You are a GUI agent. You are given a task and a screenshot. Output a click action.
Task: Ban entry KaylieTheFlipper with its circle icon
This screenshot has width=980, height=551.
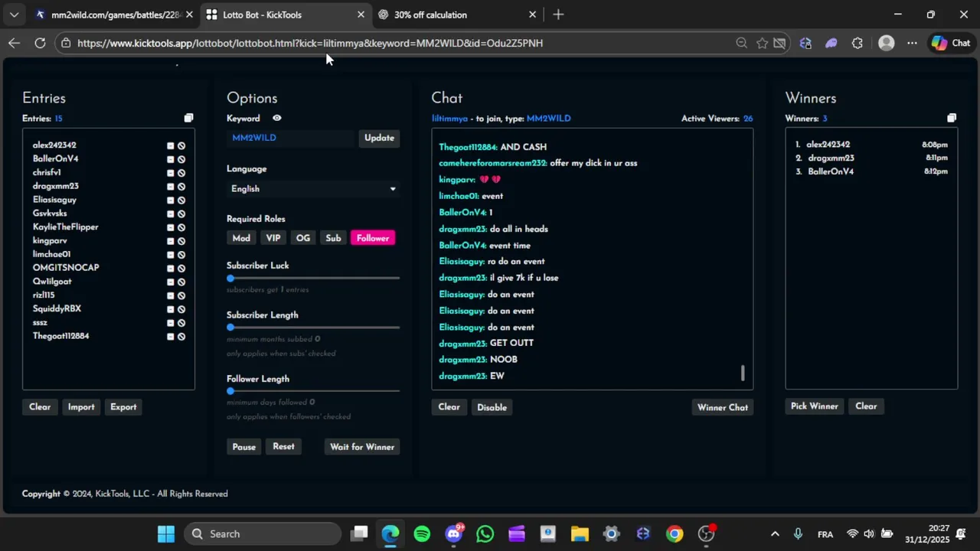tap(181, 227)
